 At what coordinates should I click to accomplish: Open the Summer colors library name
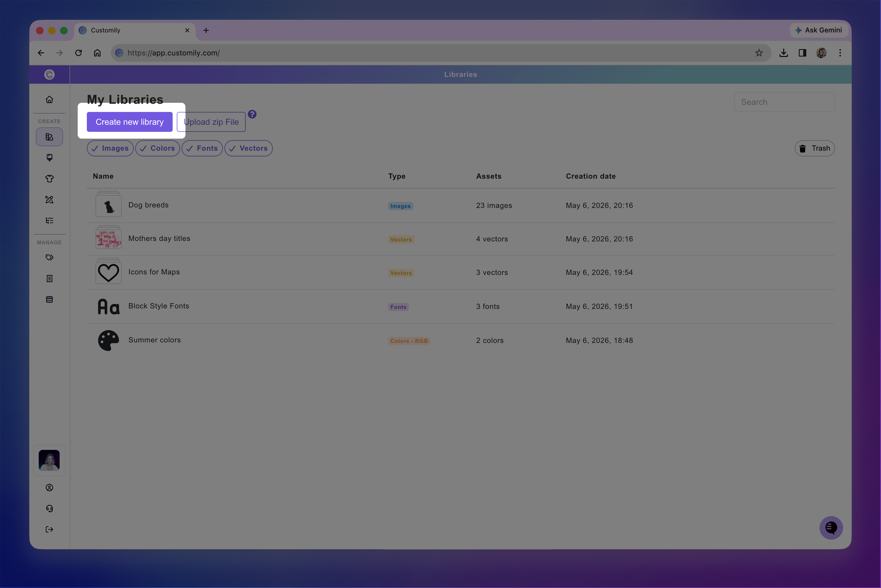(155, 340)
